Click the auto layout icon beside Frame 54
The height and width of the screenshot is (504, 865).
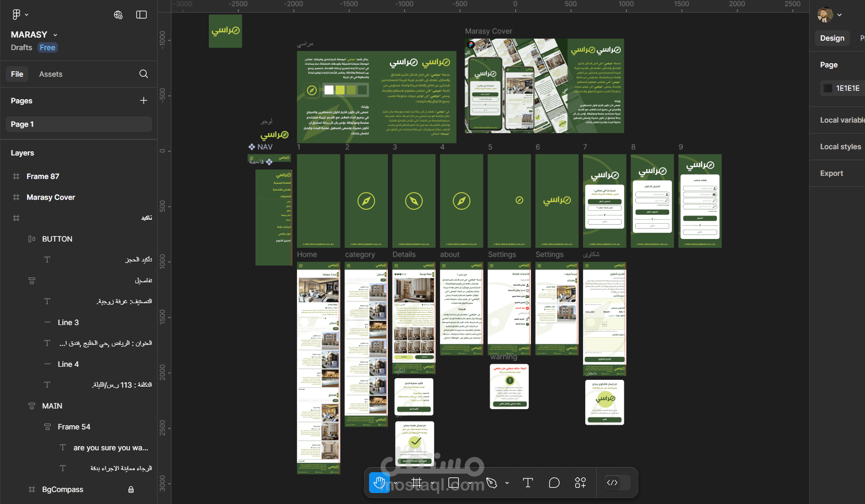pos(48,427)
